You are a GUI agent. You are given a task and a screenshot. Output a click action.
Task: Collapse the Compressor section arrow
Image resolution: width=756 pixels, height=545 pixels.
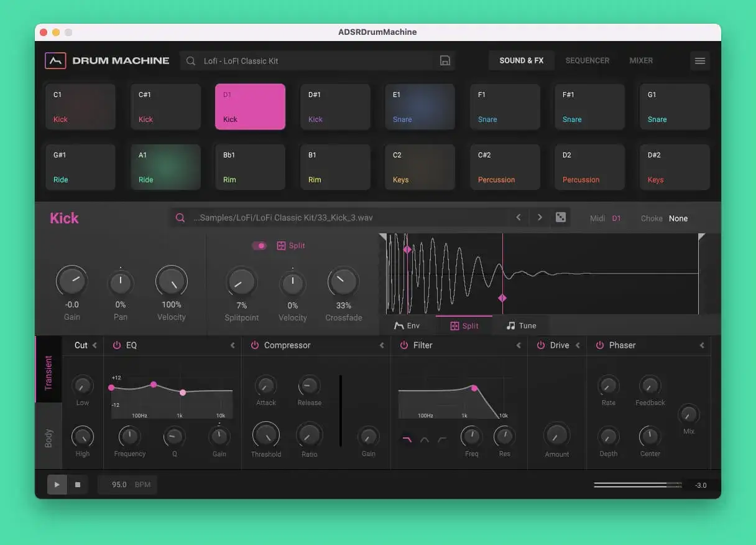[382, 345]
